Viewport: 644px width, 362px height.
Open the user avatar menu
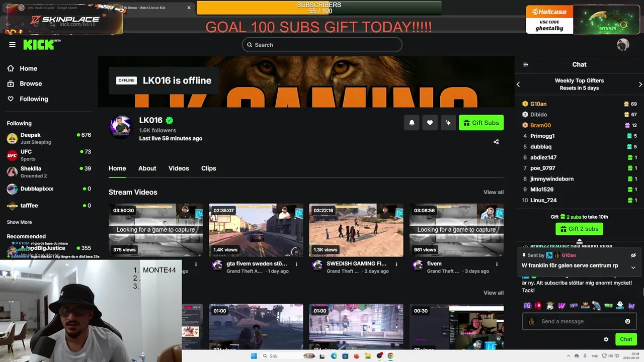[623, 45]
